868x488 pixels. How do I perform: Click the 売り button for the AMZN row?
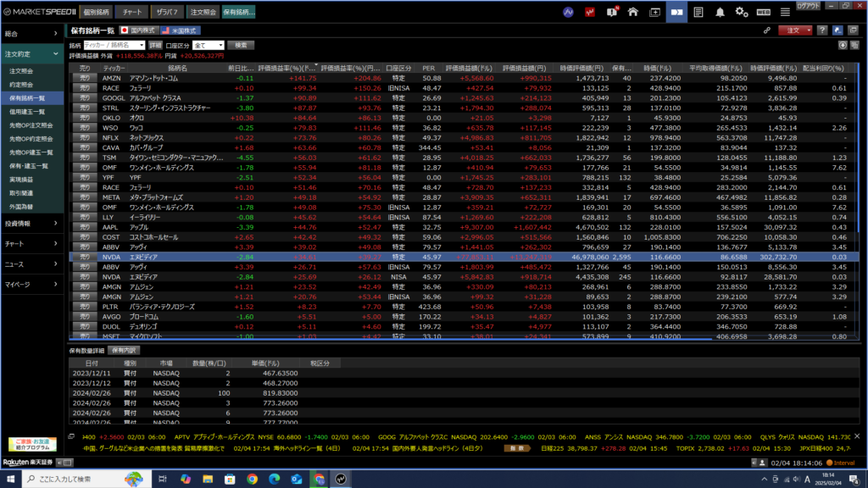[84, 78]
